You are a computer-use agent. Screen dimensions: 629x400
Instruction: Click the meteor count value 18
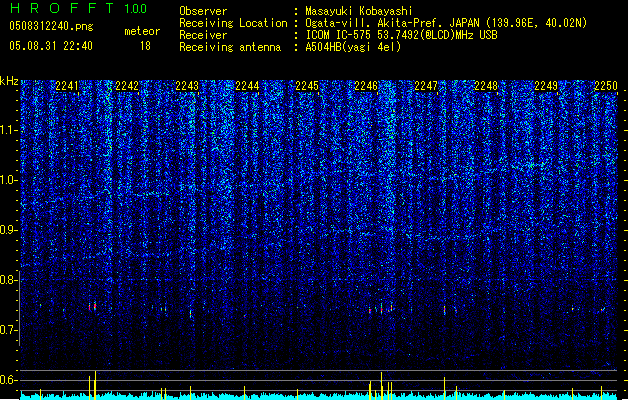[x=145, y=46]
